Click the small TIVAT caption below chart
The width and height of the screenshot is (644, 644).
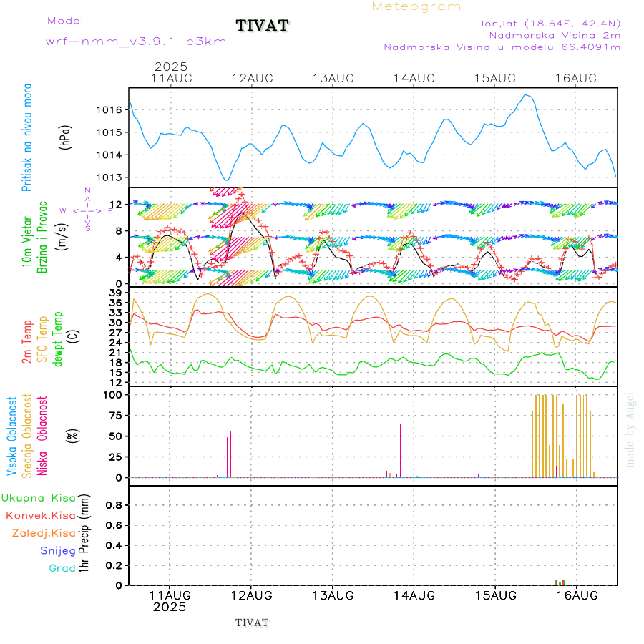coord(252,623)
